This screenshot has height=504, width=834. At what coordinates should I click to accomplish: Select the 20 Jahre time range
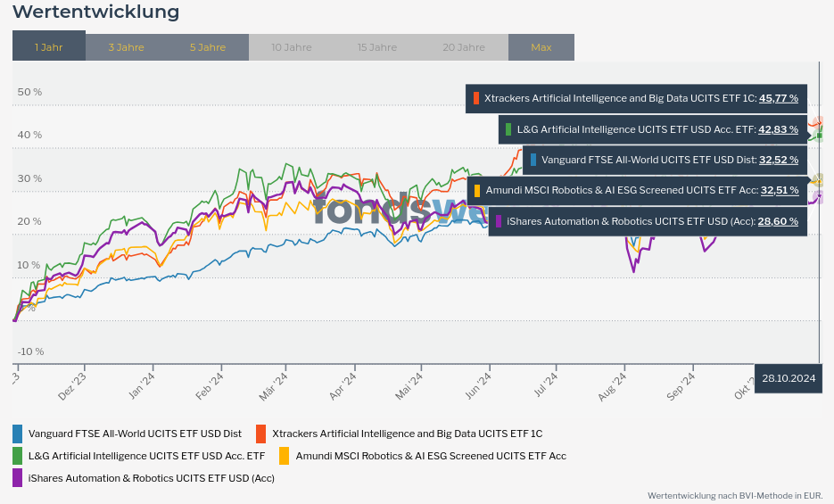point(464,46)
